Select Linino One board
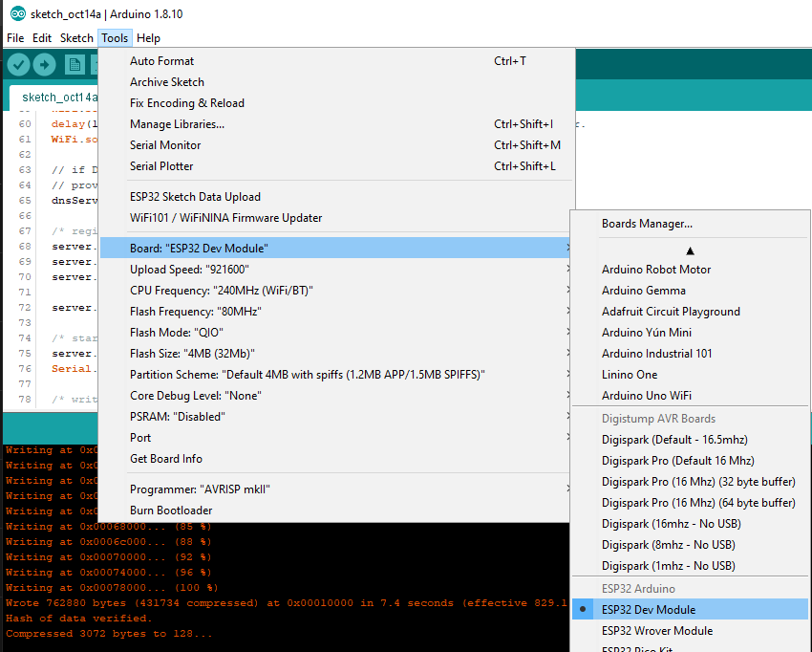 pyautogui.click(x=690, y=374)
